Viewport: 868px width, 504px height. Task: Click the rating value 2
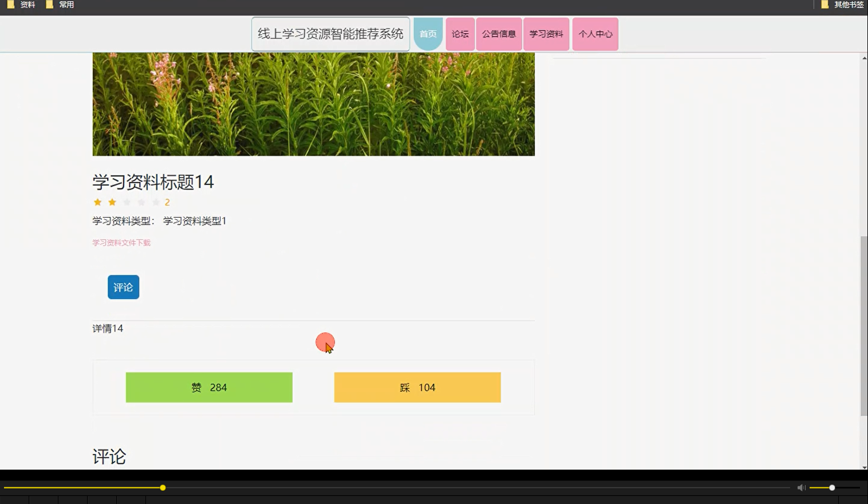tap(167, 202)
